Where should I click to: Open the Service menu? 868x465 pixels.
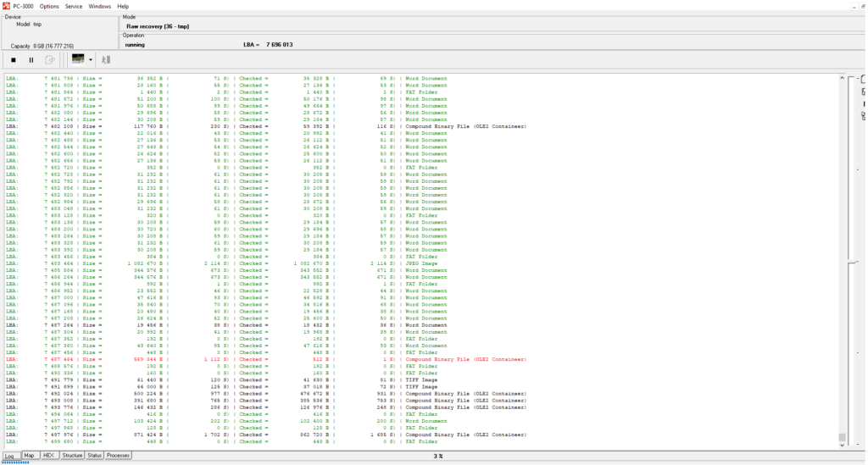coord(74,6)
